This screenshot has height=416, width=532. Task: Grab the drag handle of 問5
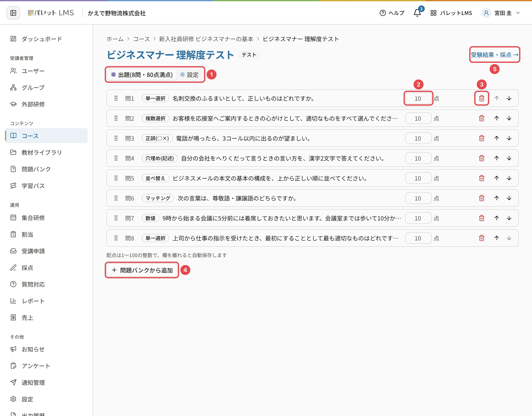pyautogui.click(x=116, y=178)
